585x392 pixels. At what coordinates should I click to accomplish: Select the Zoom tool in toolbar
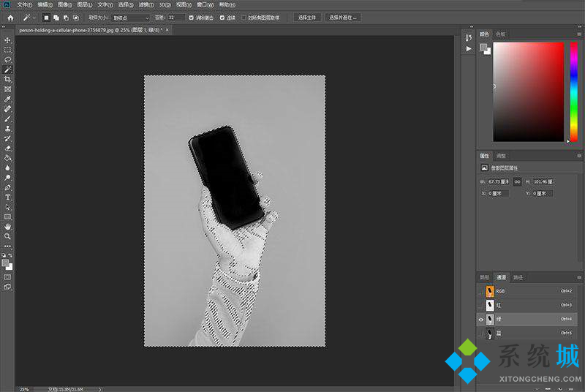click(x=8, y=237)
